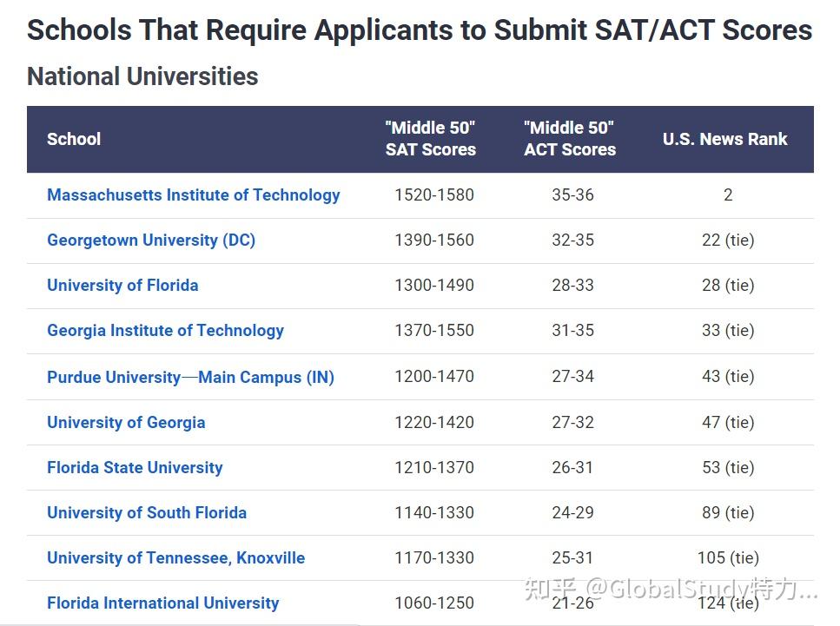Click the "Middle 50" SAT Scores header
840x626 pixels.
(x=431, y=139)
